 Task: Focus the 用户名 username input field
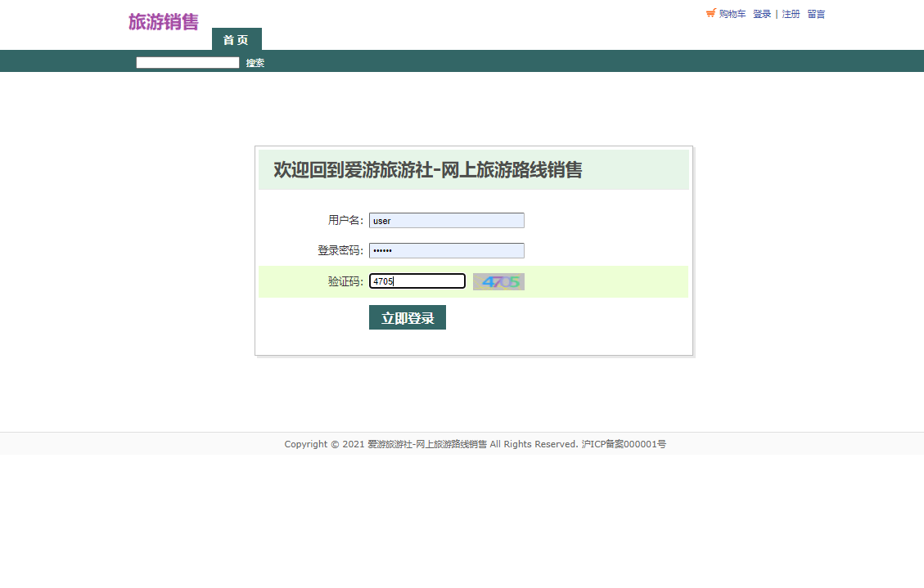point(446,220)
